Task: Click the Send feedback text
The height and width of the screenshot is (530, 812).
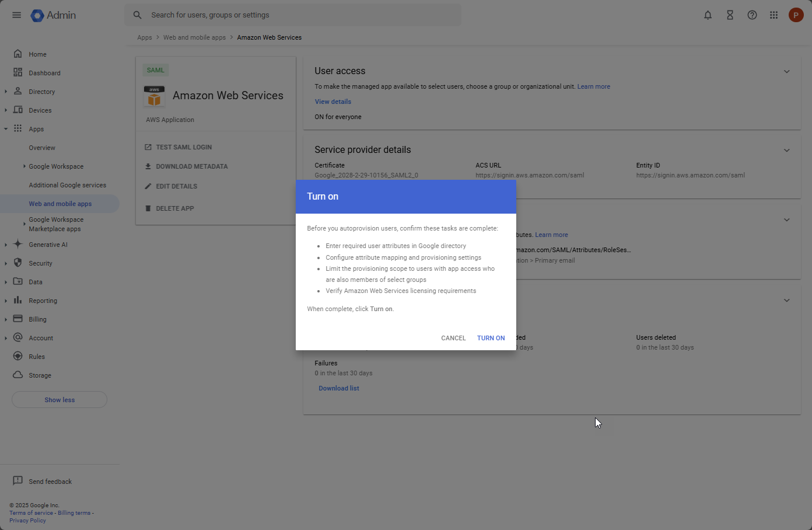Action: 50,482
